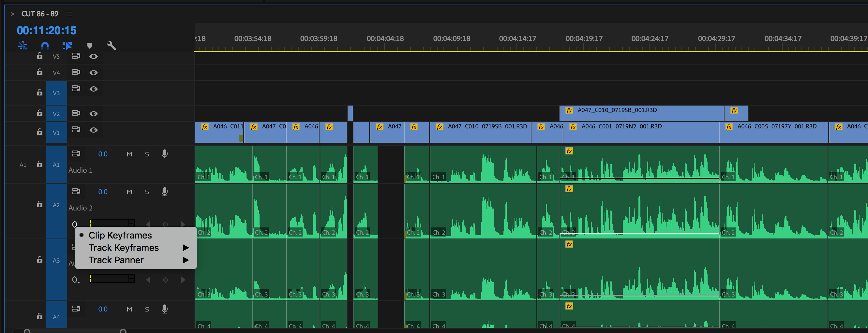The height and width of the screenshot is (333, 868).
Task: Lock the V3 video track
Action: click(40, 92)
